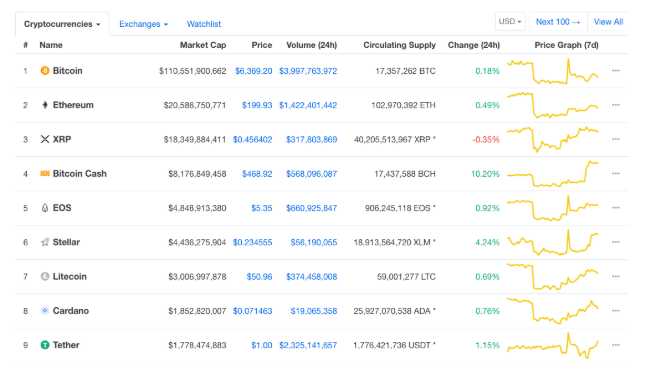Click the Cardano logo icon
Viewport: 649px width, 372px height.
click(x=45, y=311)
